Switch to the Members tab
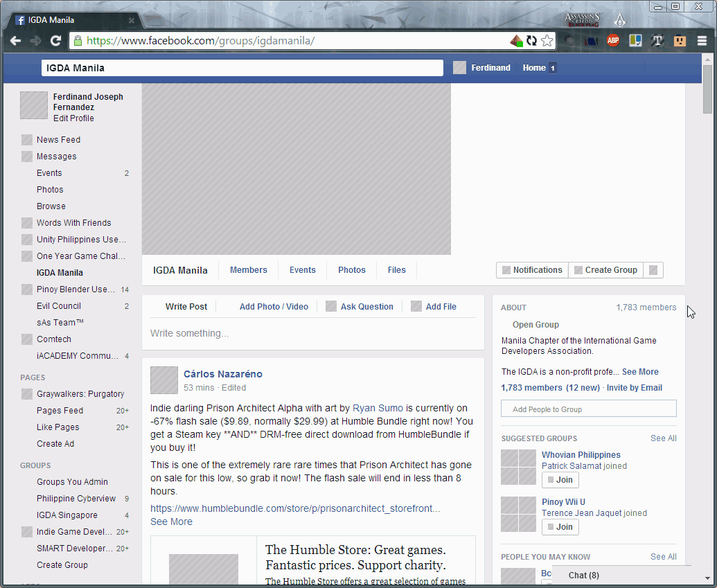The image size is (717, 588). (248, 270)
